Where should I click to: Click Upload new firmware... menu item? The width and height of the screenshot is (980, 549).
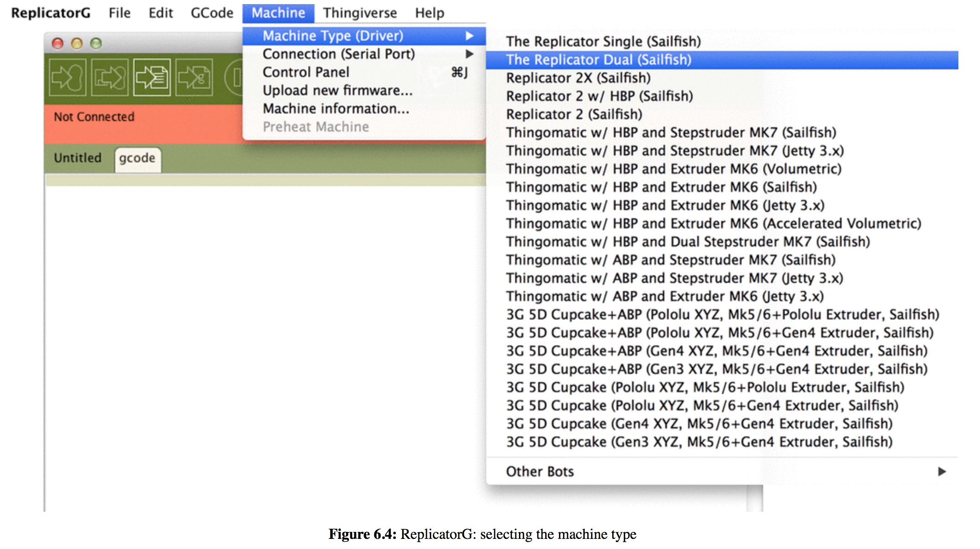[337, 91]
